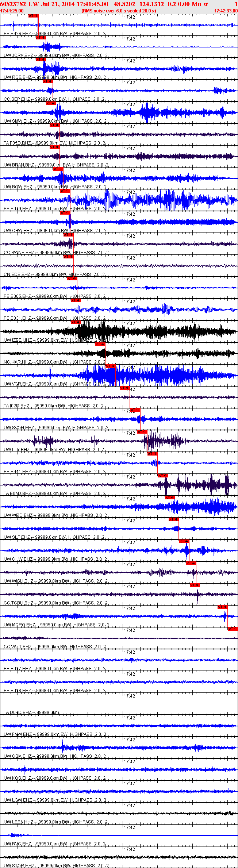Click the red pick flag on PB B926 trace
238x868 pixels.
[33, 16]
